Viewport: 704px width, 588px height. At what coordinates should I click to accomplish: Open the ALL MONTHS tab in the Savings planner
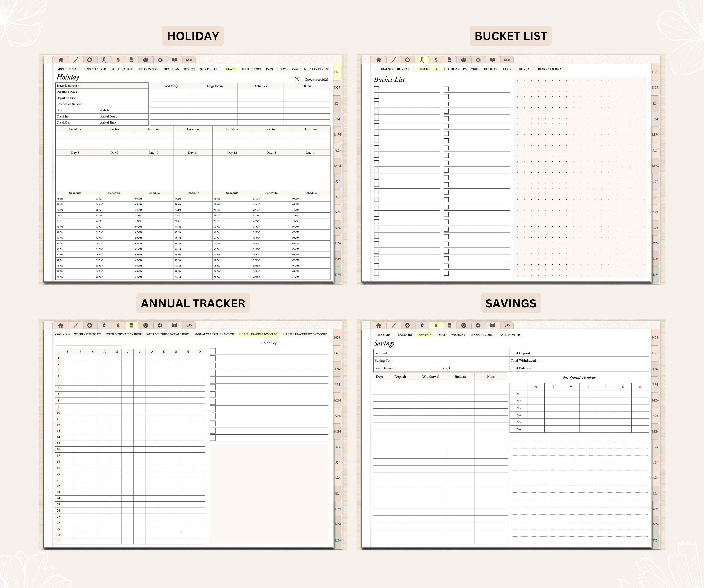511,335
